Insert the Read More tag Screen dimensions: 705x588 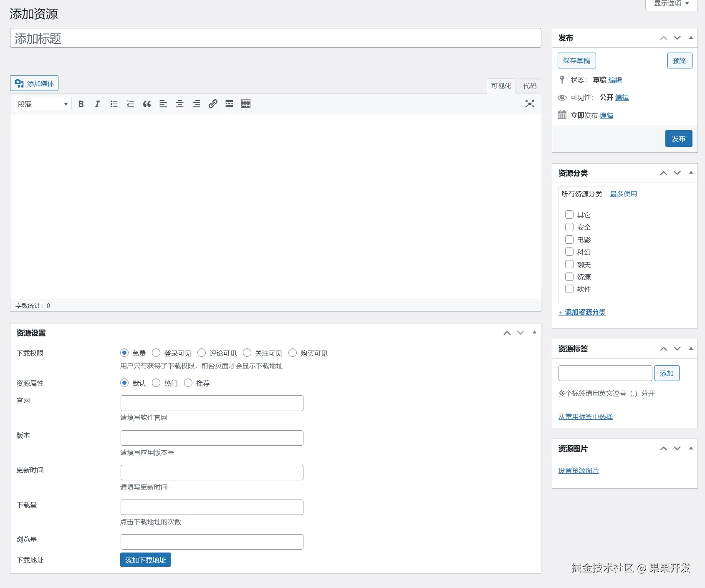[x=229, y=104]
